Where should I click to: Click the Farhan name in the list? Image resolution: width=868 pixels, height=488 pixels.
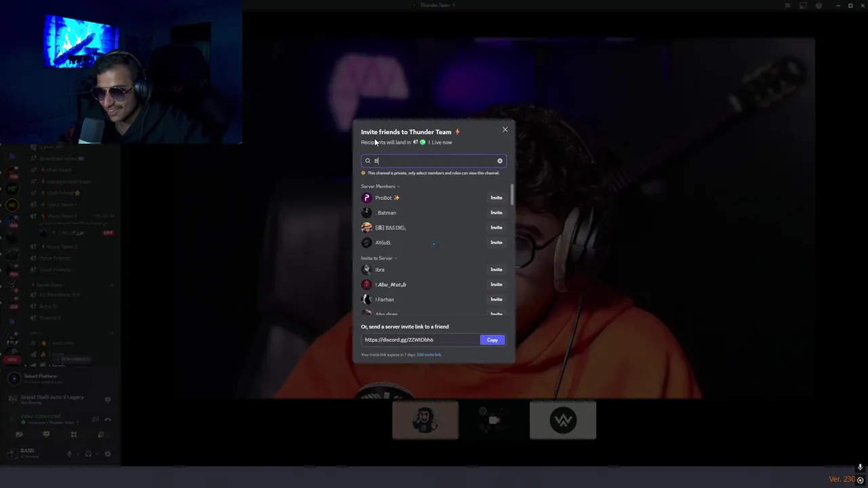[384, 300]
